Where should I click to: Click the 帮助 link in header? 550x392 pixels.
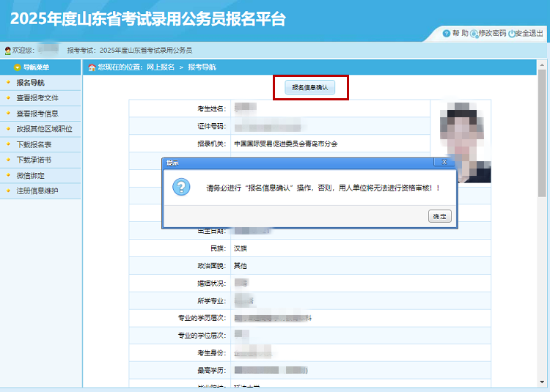tap(461, 33)
